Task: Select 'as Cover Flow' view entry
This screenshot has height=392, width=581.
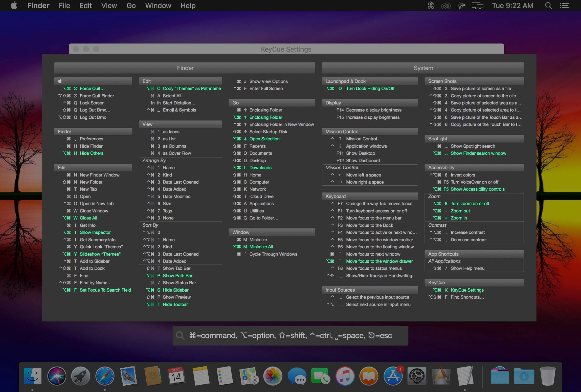Action: tap(177, 153)
